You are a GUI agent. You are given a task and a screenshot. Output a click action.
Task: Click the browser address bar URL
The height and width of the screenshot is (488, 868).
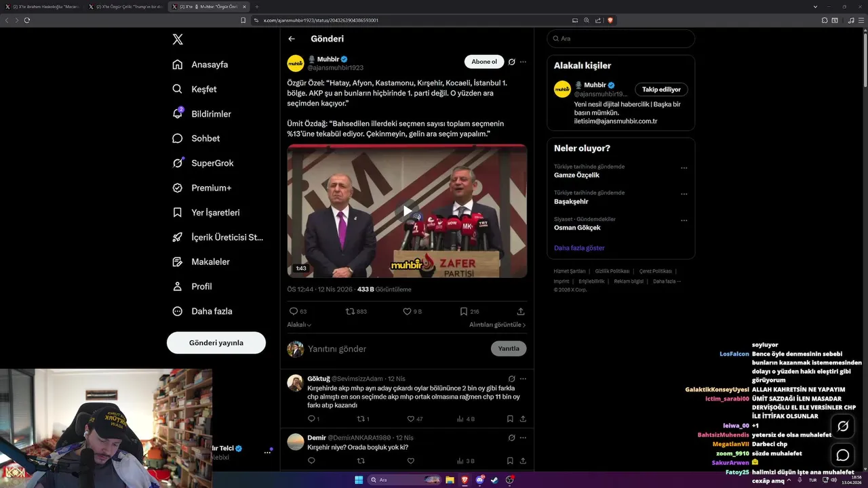(321, 20)
